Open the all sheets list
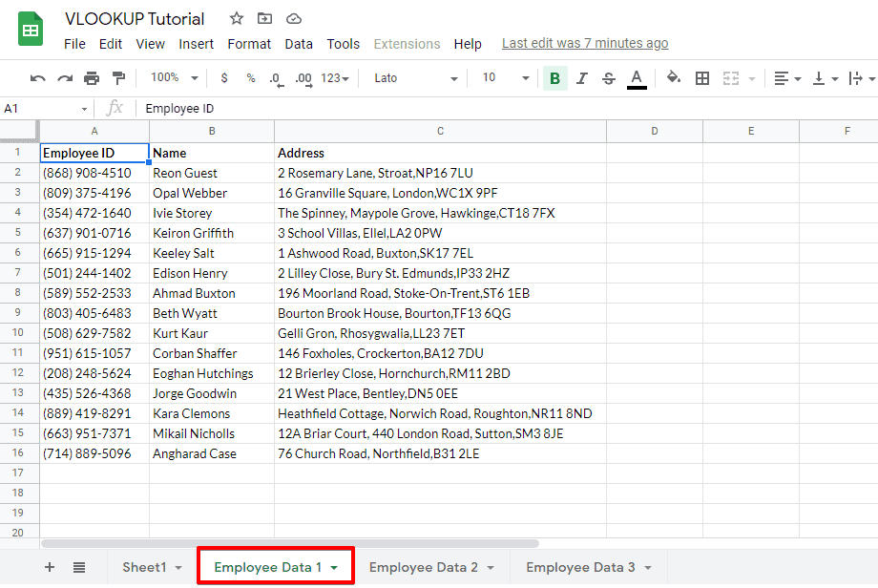Screen dimensions: 878x588 tap(78, 566)
